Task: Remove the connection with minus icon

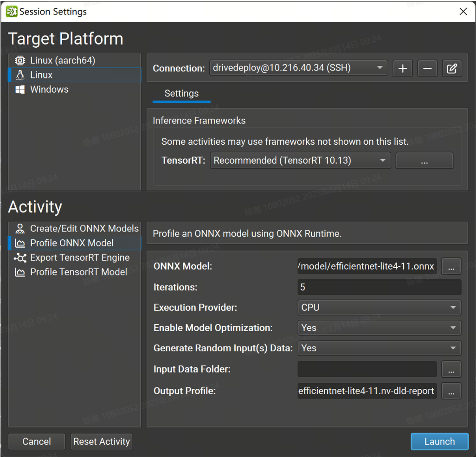Action: pyautogui.click(x=427, y=68)
